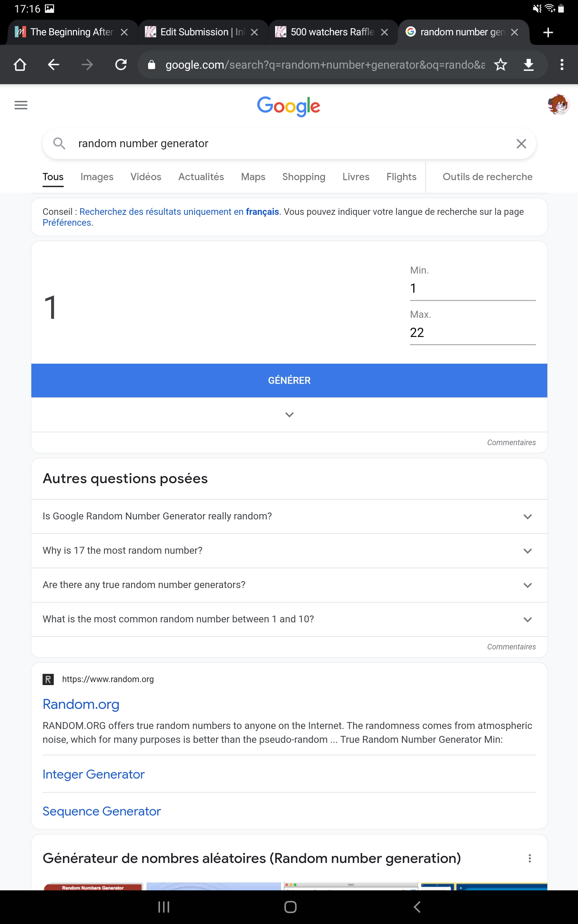Expand "Why is 17 the most random number?"
This screenshot has height=924, width=578.
click(528, 551)
